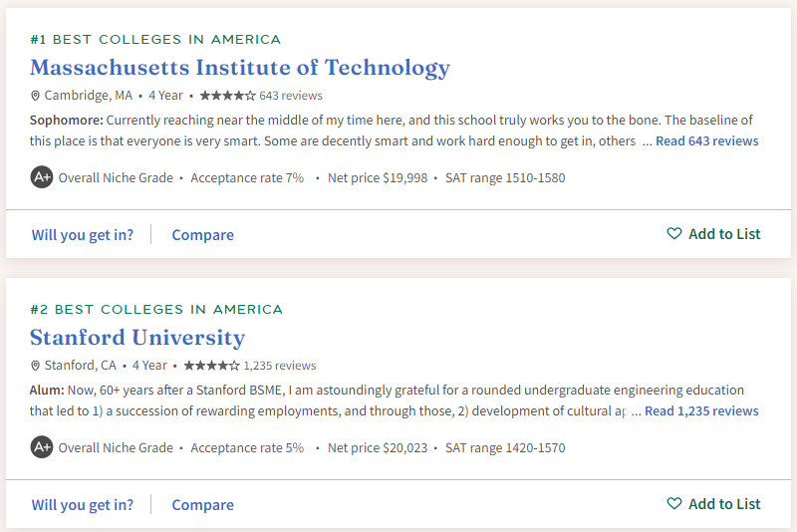
Task: Click the location pin beside Cambridge, MA
Action: (x=35, y=96)
